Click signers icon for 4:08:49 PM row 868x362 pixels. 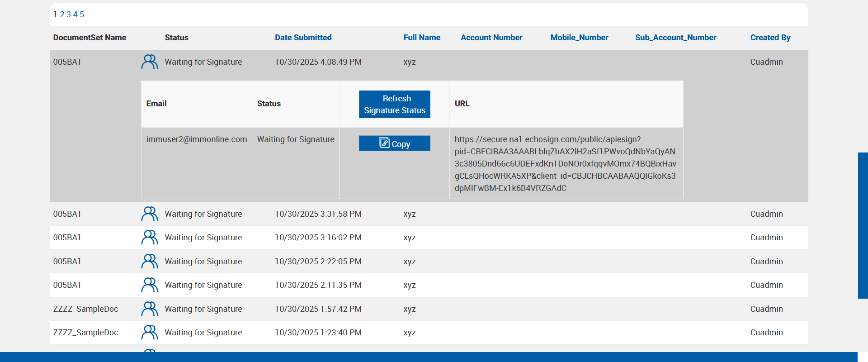pos(150,62)
